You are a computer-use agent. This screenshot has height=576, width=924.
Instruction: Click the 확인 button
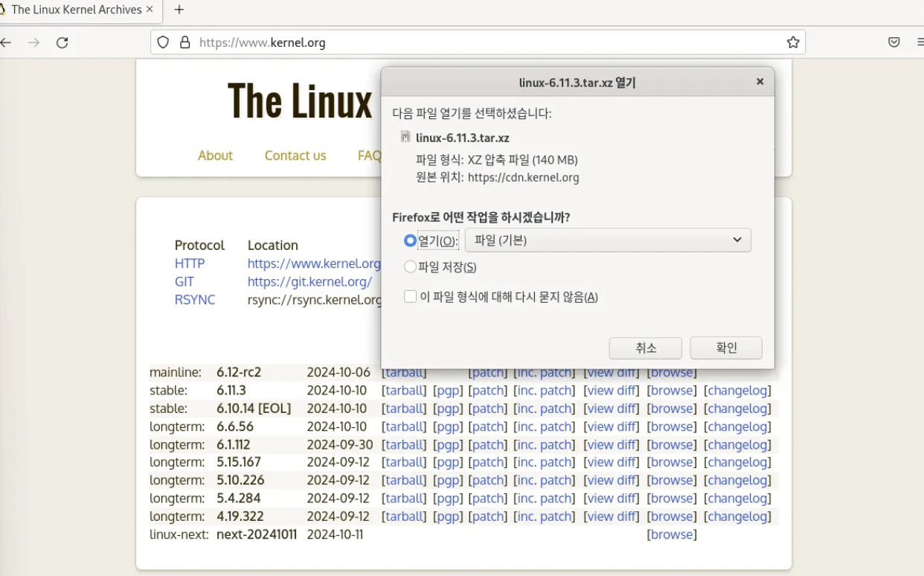point(726,348)
